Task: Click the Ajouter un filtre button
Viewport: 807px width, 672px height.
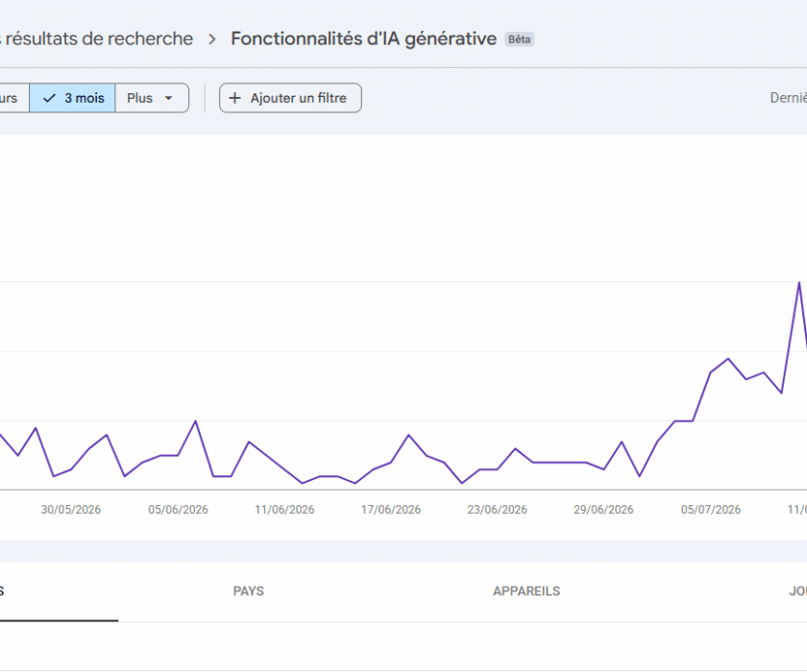Action: [290, 98]
